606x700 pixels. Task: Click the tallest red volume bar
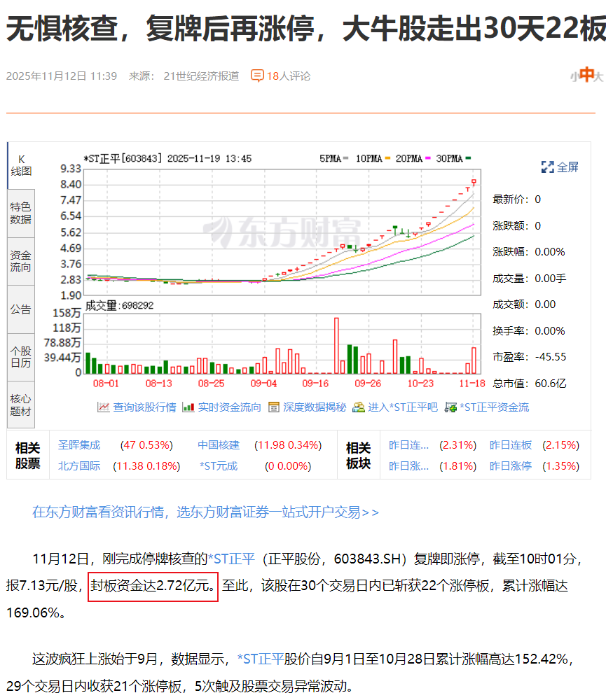coord(336,346)
